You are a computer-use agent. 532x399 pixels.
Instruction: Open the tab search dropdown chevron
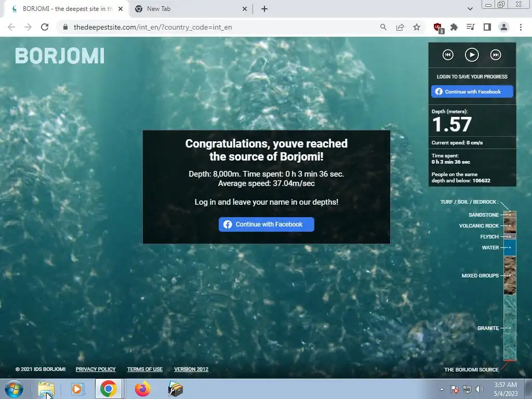[x=470, y=9]
